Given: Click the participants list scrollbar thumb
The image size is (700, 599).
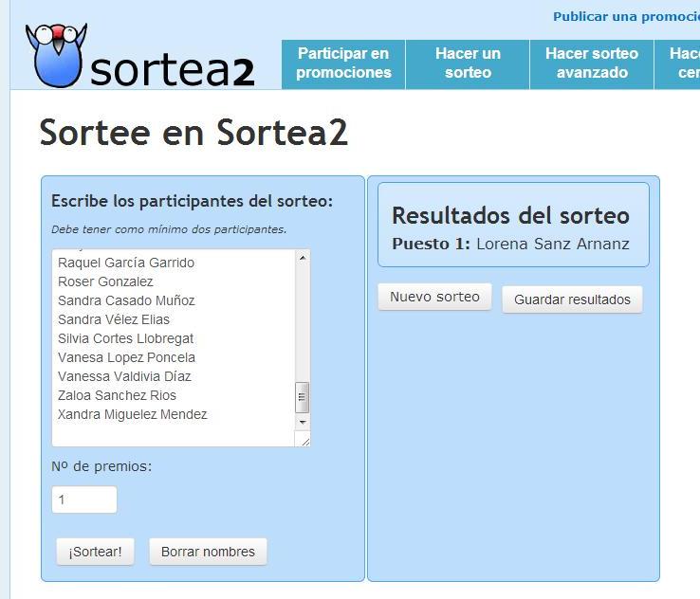Looking at the screenshot, I should (x=303, y=397).
